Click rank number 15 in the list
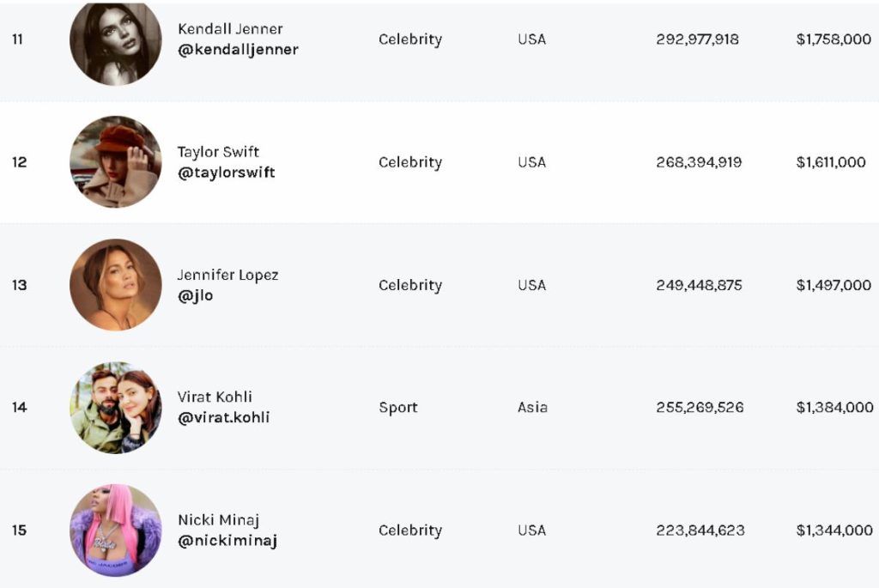 tap(19, 530)
